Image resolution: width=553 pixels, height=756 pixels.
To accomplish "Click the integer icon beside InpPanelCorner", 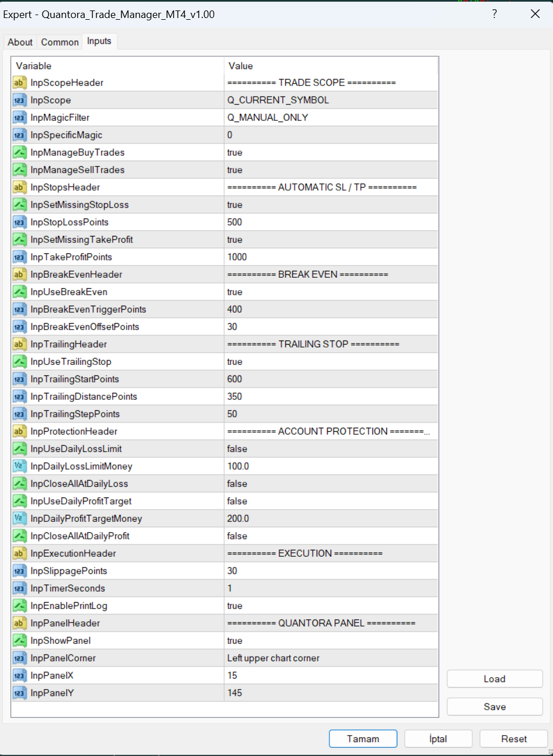I will tap(20, 658).
